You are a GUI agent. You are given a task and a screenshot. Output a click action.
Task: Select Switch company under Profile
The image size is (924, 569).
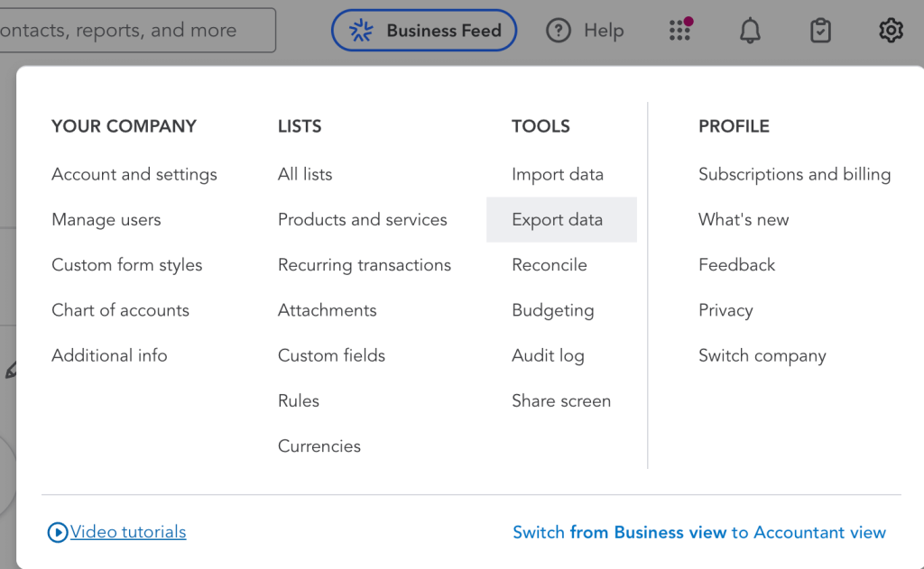pyautogui.click(x=762, y=355)
